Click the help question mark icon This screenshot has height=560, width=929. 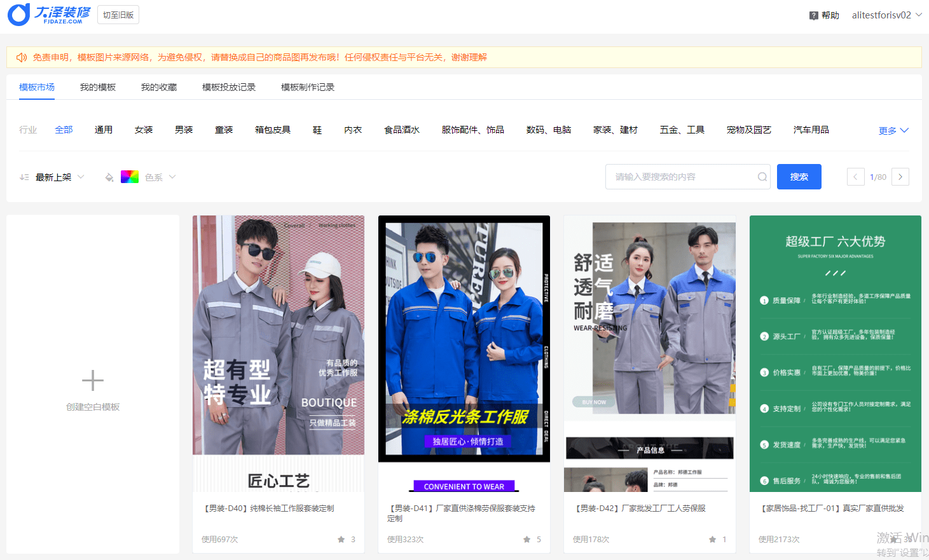click(x=813, y=15)
